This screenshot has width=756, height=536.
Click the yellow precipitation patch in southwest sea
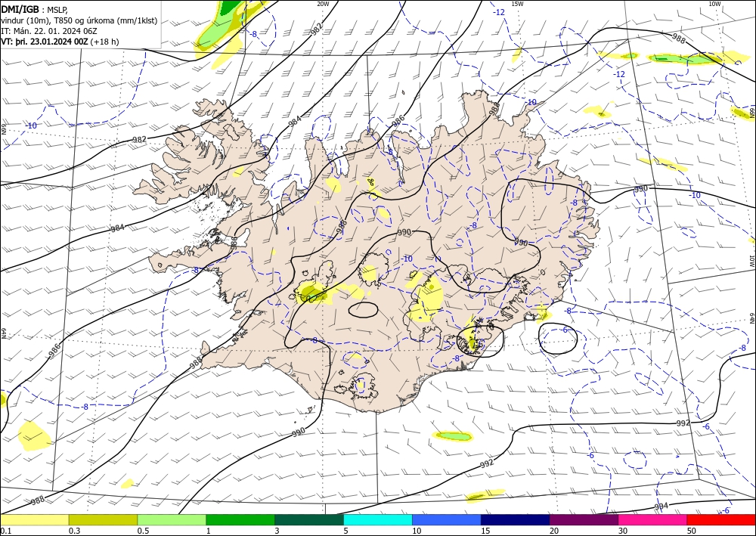point(34,435)
